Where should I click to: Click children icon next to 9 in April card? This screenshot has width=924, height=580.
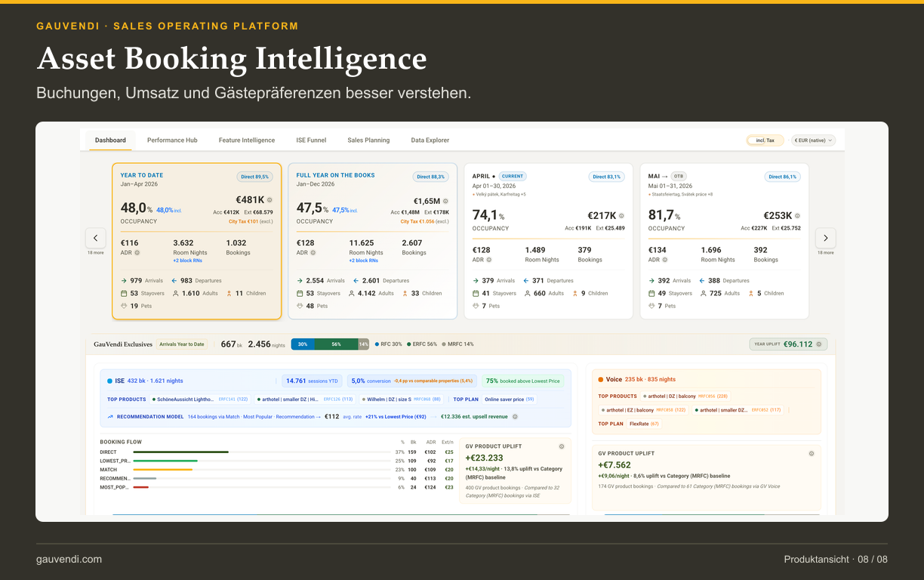[574, 293]
